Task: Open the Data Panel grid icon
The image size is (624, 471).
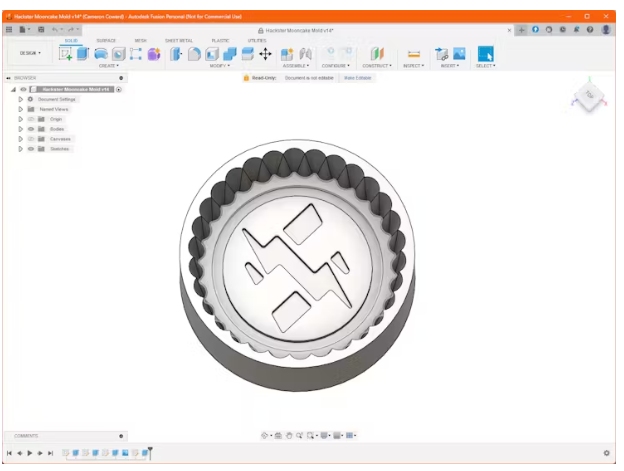Action: 10,30
